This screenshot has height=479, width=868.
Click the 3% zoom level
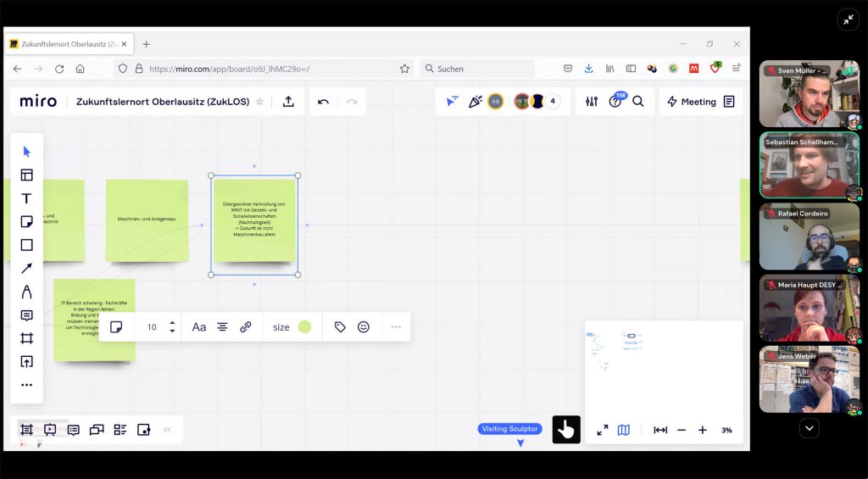[x=726, y=431]
